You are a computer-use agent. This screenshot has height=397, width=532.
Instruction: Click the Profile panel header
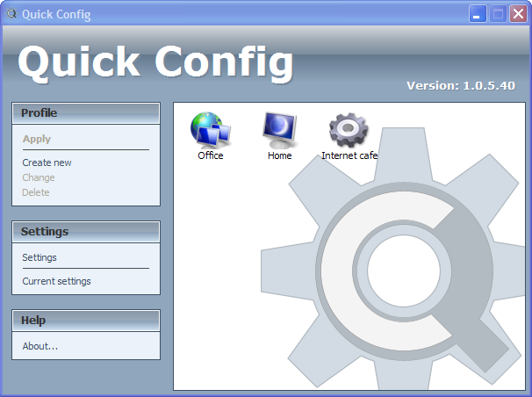[x=86, y=113]
